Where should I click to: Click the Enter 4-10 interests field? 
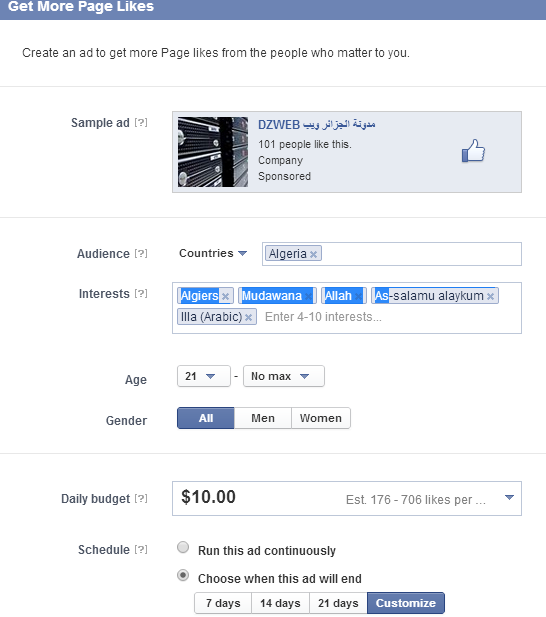pyautogui.click(x=391, y=317)
